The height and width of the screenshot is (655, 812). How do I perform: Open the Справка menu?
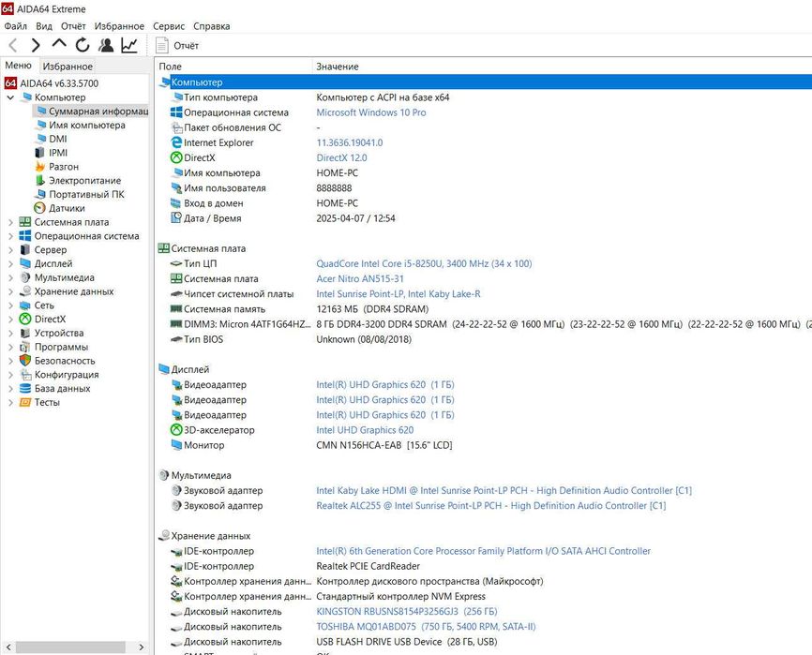click(211, 26)
